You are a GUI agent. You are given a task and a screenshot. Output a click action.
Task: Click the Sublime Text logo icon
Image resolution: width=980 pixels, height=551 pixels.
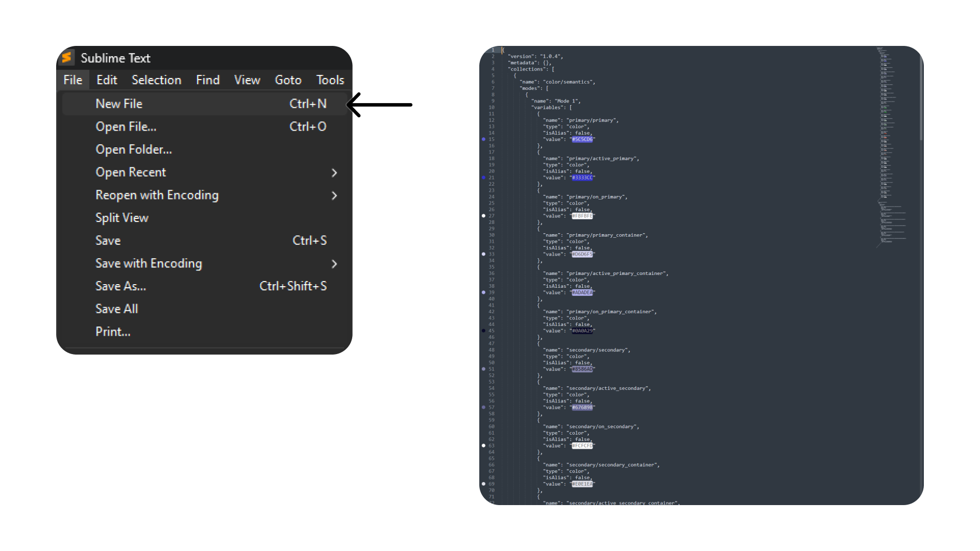(67, 58)
